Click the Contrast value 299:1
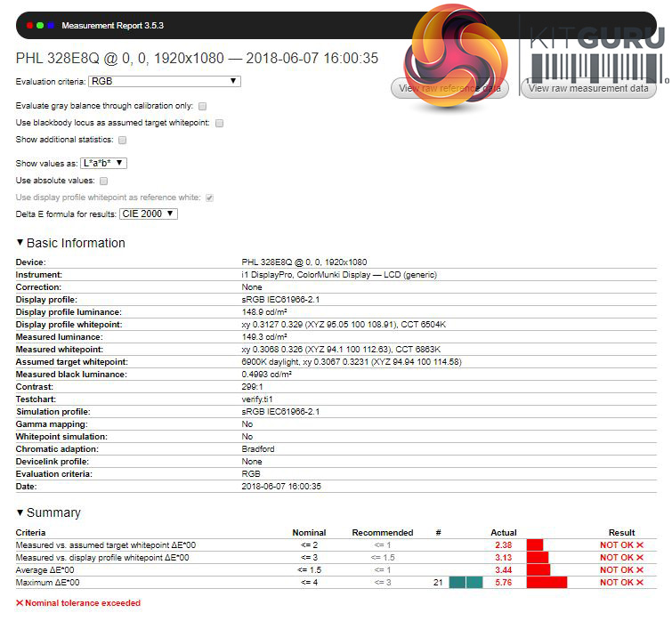The height and width of the screenshot is (621, 672). (x=252, y=387)
